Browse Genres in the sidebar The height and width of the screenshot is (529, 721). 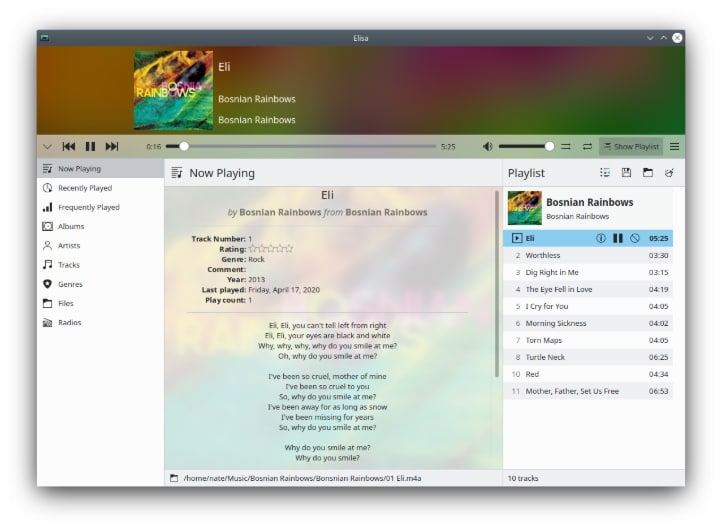[100, 284]
